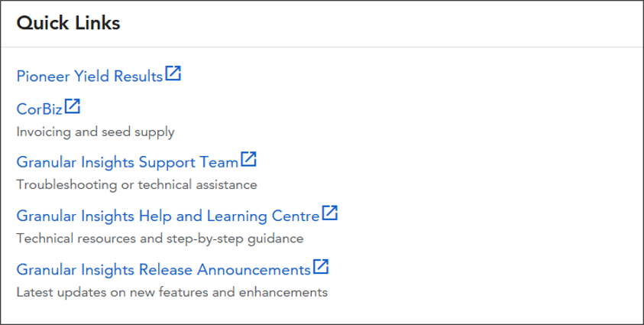Open the CorBiz link

(40, 109)
